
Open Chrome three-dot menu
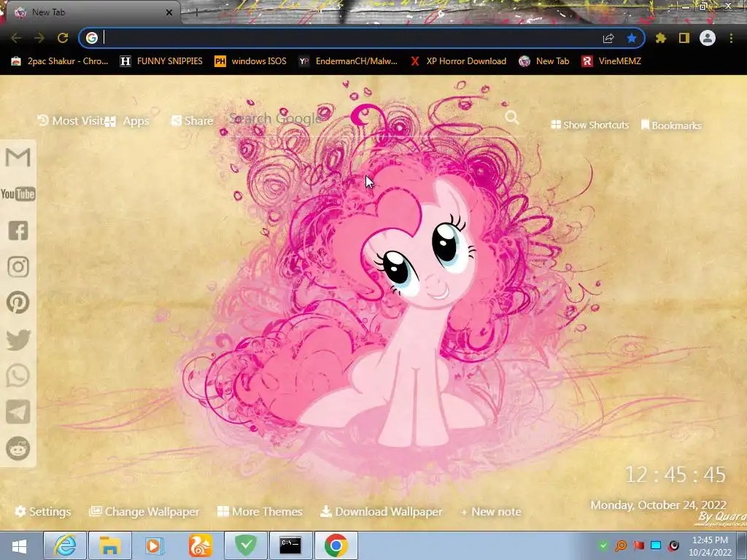731,38
